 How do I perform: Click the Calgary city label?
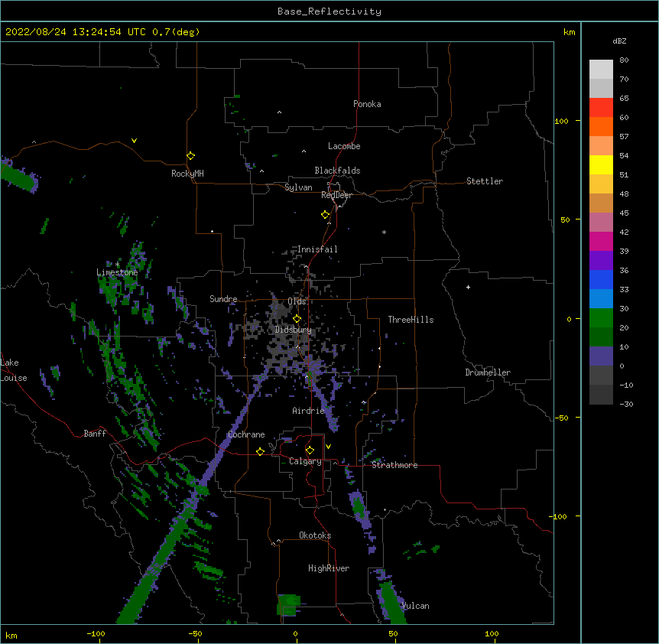tap(305, 461)
